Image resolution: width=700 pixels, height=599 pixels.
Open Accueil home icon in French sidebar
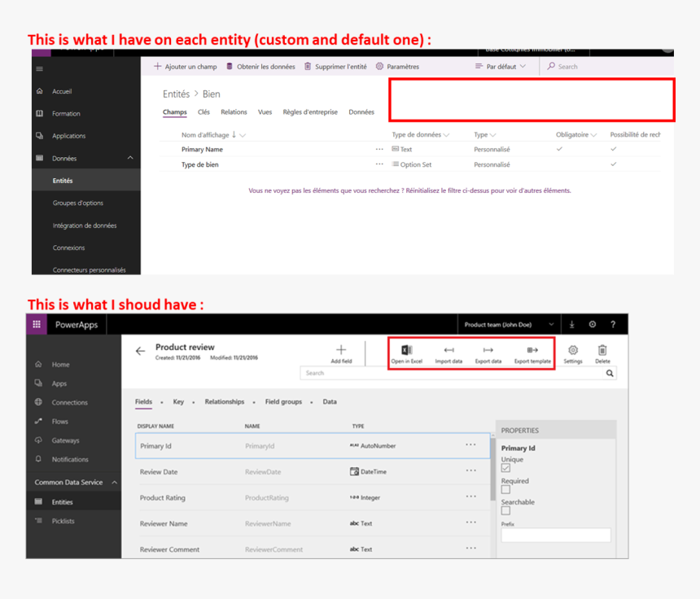tap(40, 91)
